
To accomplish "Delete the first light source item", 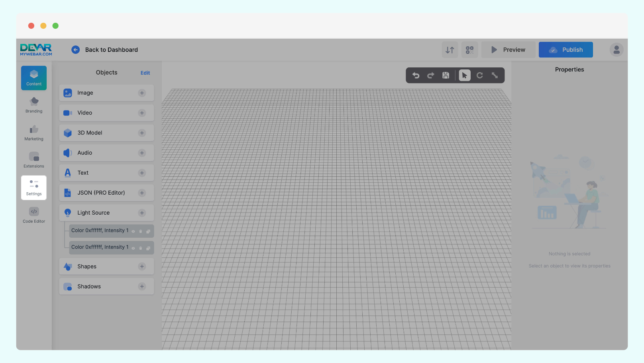I will 141,231.
